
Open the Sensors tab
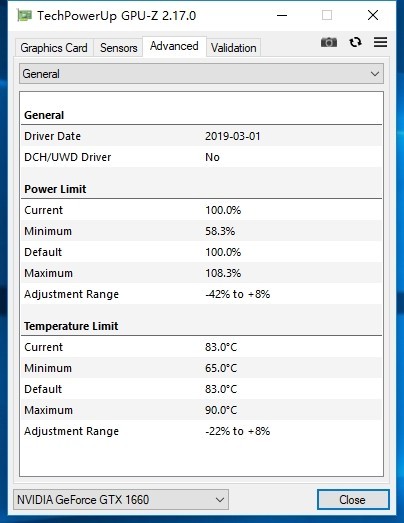[118, 48]
